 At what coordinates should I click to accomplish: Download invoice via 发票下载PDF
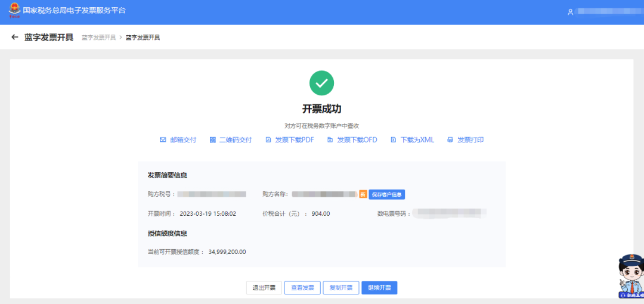point(295,139)
